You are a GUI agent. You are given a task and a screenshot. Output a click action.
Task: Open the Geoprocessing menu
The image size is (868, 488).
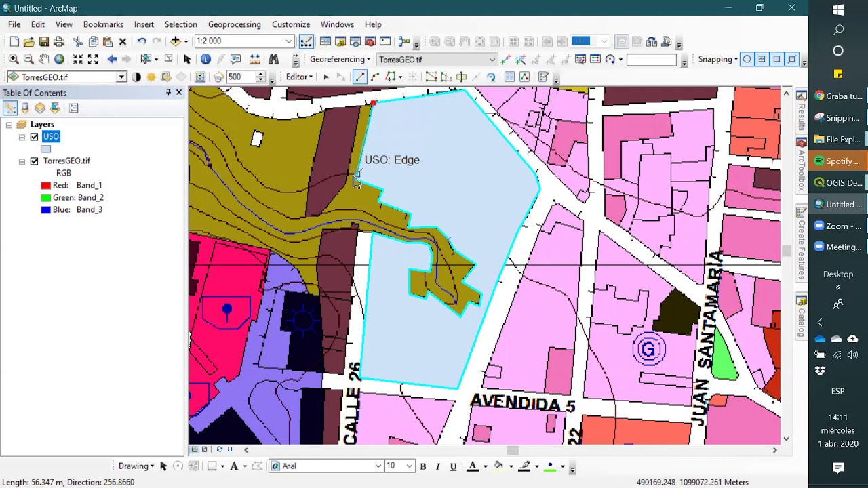coord(234,24)
